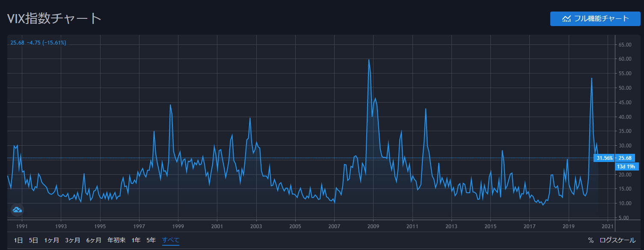Click the 25.68 current price label

coord(625,158)
